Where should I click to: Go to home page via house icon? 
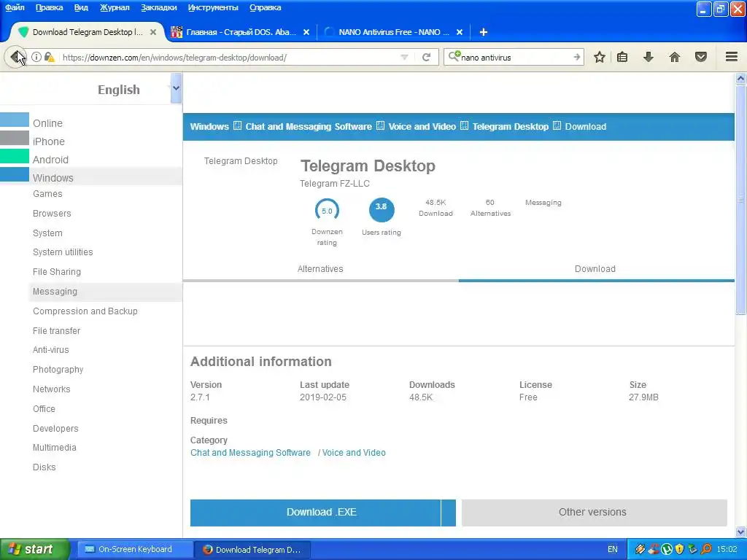[675, 57]
